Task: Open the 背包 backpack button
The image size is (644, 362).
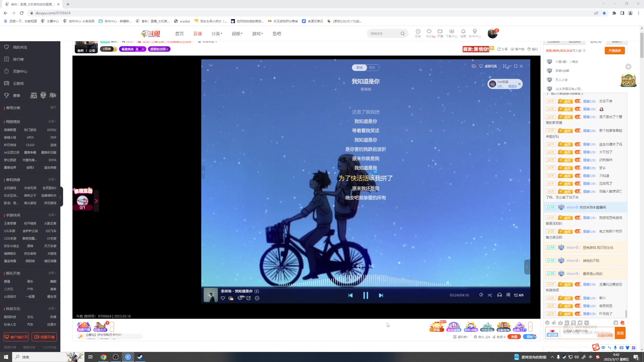Action: [x=529, y=337]
